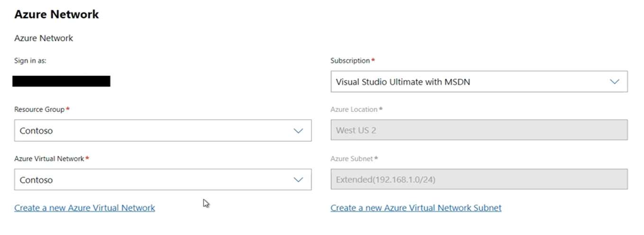The height and width of the screenshot is (235, 644).
Task: Click the Azure Network subheading text
Action: 44,38
